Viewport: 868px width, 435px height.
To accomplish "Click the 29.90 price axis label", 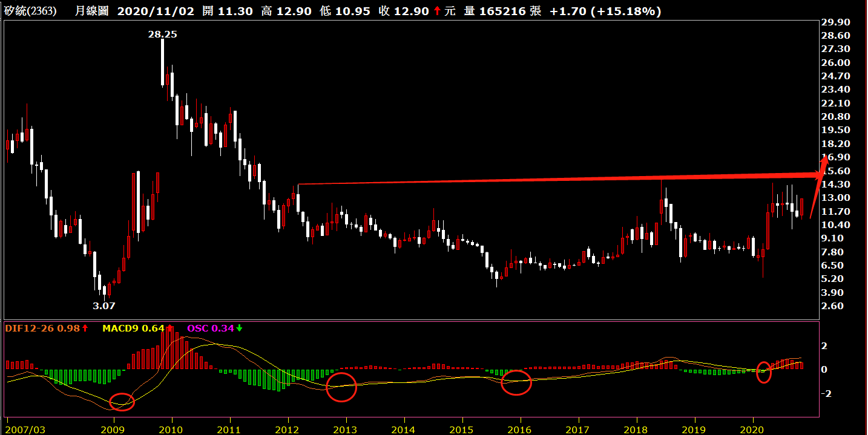I will pyautogui.click(x=837, y=22).
